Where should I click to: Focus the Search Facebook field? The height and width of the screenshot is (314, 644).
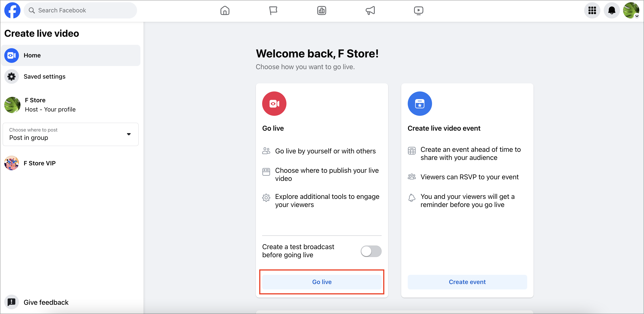click(x=80, y=10)
